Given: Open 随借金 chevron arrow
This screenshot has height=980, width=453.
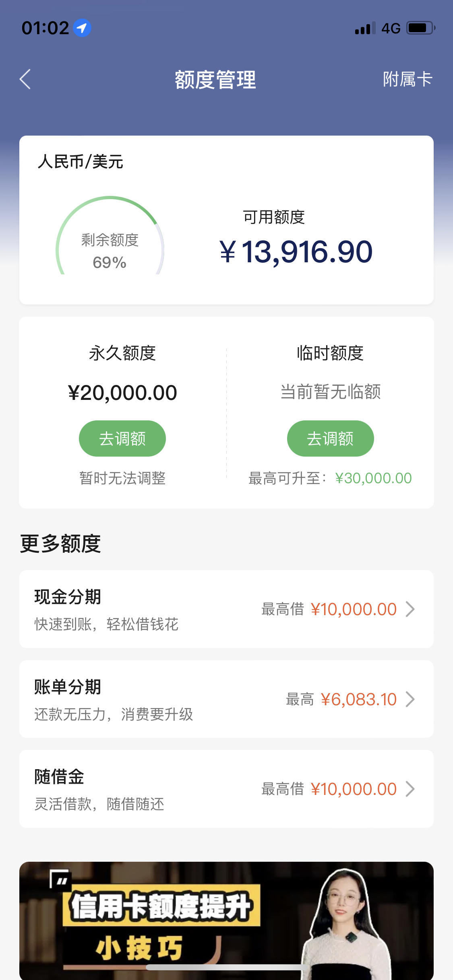Looking at the screenshot, I should (x=410, y=789).
